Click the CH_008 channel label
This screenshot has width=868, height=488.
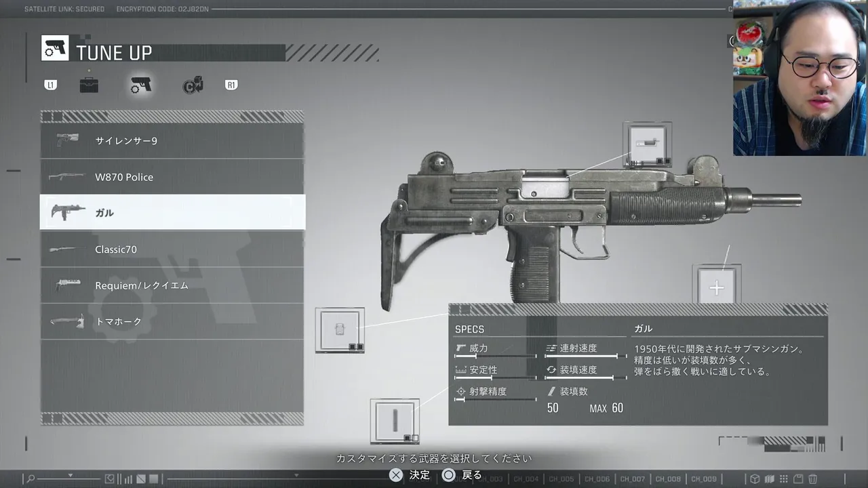pyautogui.click(x=669, y=479)
